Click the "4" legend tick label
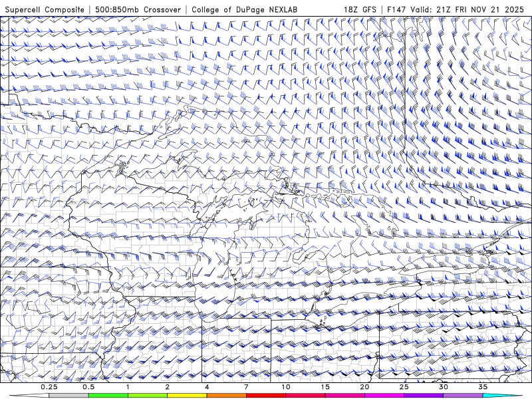Screen dimensions: 532x399 pyautogui.click(x=207, y=387)
